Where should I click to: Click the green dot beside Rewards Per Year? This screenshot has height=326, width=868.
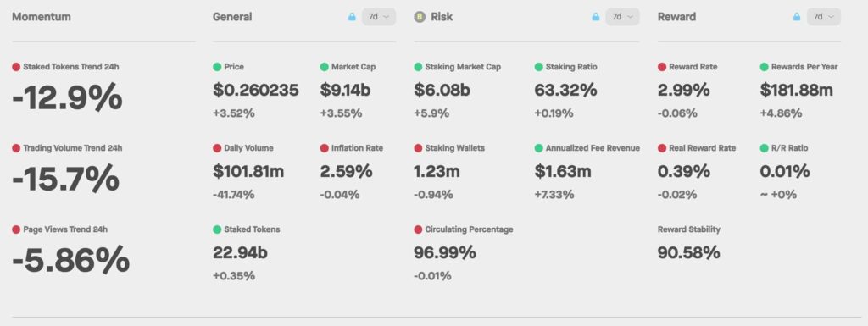tap(765, 67)
